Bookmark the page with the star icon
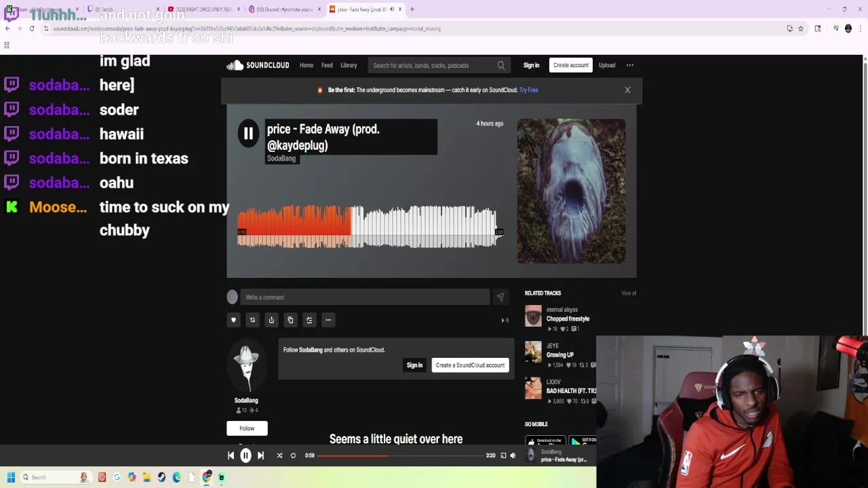Screen dimensions: 868x488 click(x=801, y=28)
